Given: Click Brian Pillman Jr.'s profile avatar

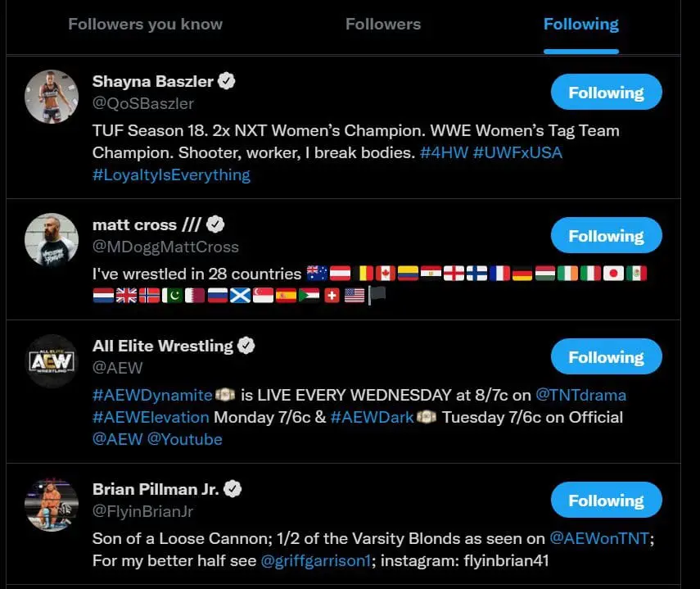Looking at the screenshot, I should (x=52, y=504).
